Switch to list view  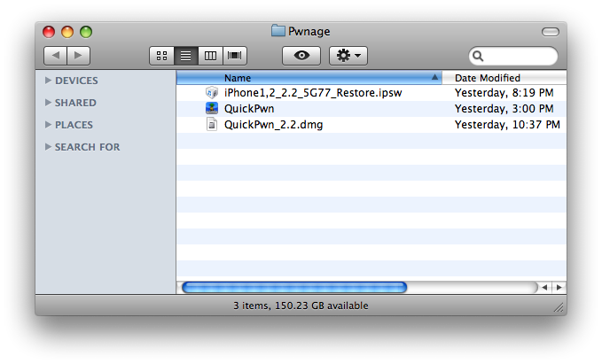pos(186,56)
